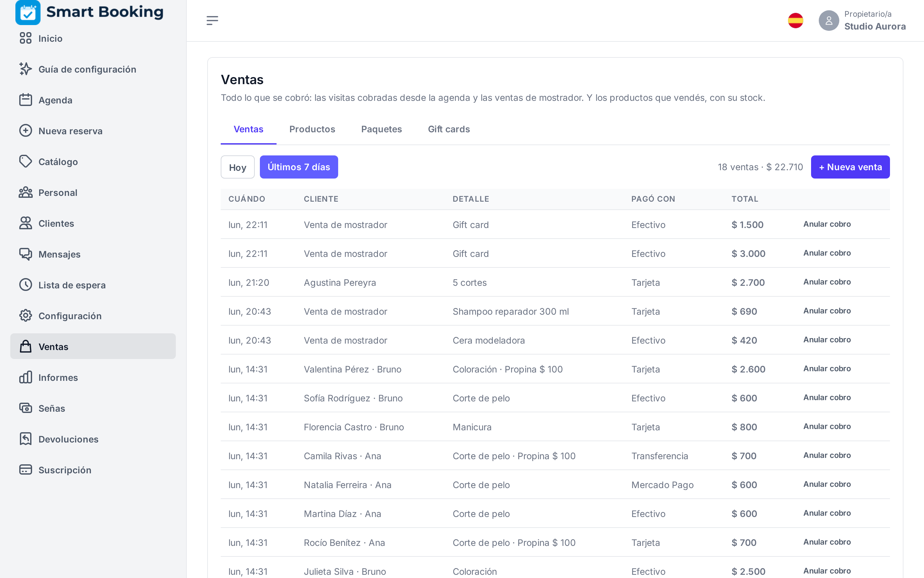
Task: Click the Suscripción credit card icon
Action: [x=26, y=470]
